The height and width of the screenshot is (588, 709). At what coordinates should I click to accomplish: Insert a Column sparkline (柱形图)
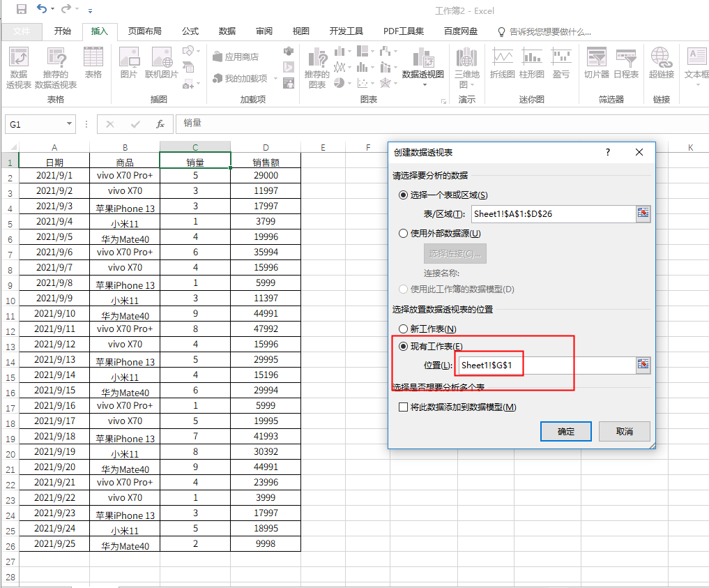click(x=532, y=63)
